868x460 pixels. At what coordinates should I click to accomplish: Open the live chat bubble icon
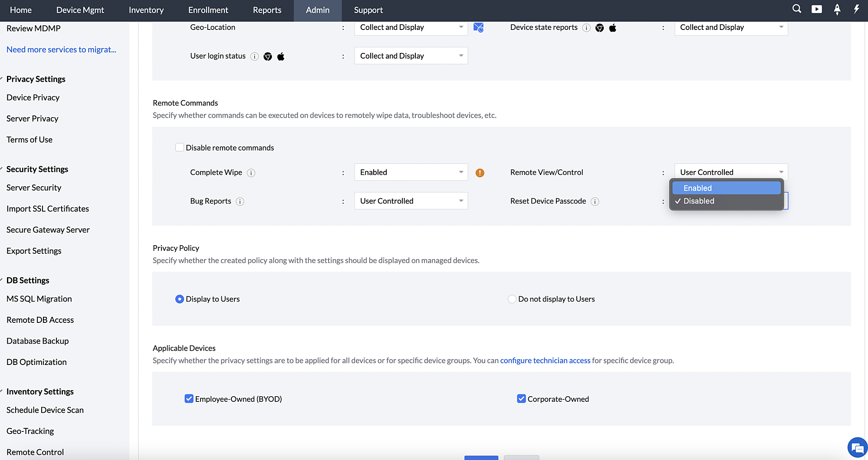tap(857, 448)
